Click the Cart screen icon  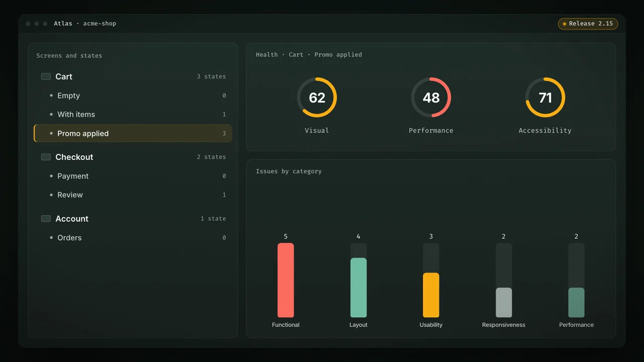click(46, 76)
